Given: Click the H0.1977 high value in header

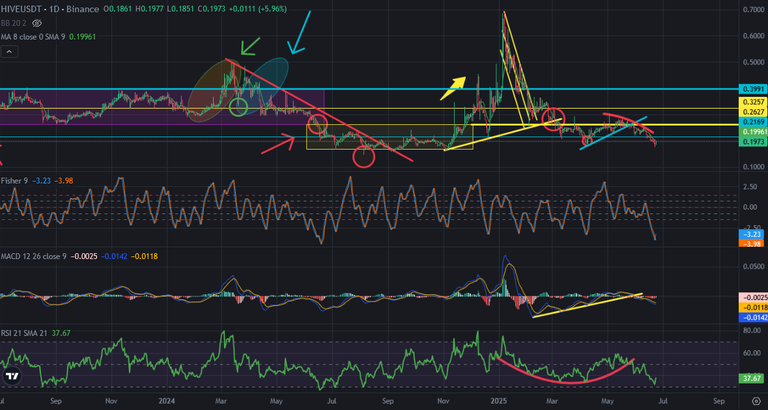Looking at the screenshot, I should 151,9.
